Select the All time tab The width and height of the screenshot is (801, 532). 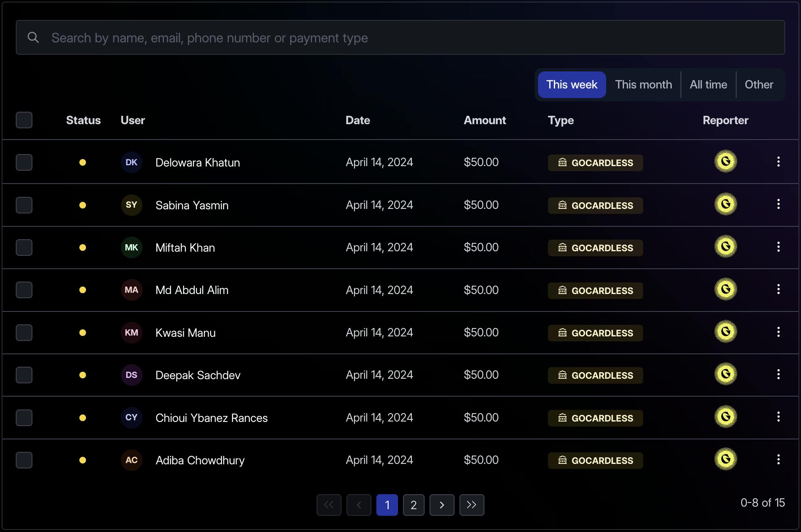(708, 85)
